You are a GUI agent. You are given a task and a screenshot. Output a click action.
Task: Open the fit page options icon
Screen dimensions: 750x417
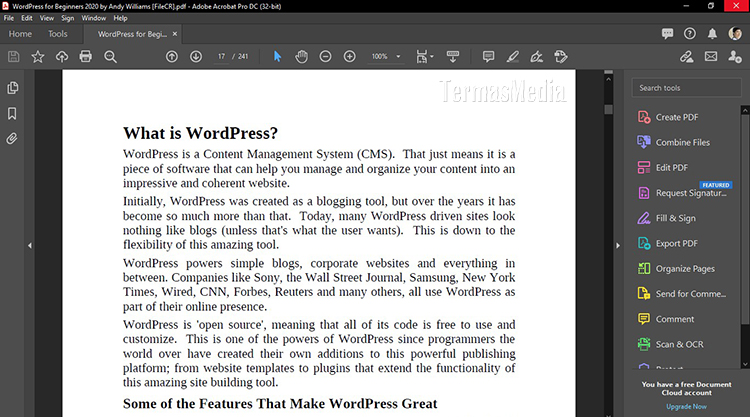click(x=424, y=57)
